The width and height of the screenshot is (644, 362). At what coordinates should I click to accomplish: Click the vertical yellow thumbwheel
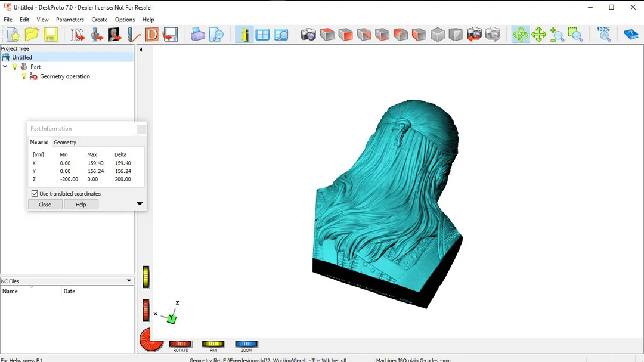146,277
